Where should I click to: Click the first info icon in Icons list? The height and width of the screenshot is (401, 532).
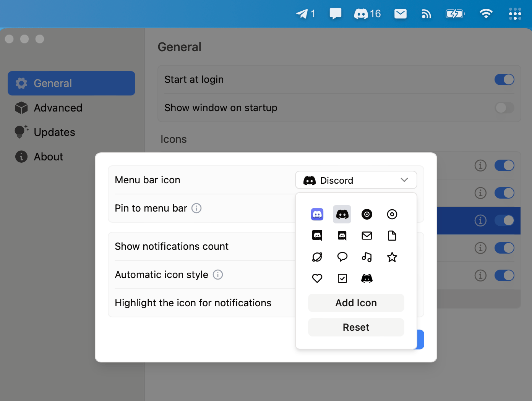[480, 165]
